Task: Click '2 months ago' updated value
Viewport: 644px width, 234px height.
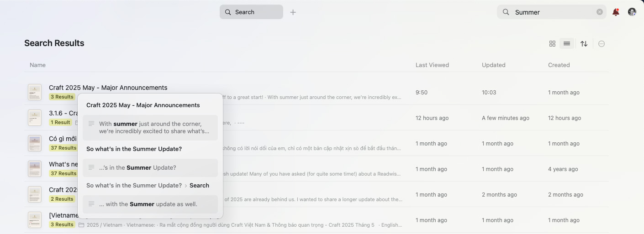Action: click(x=500, y=195)
